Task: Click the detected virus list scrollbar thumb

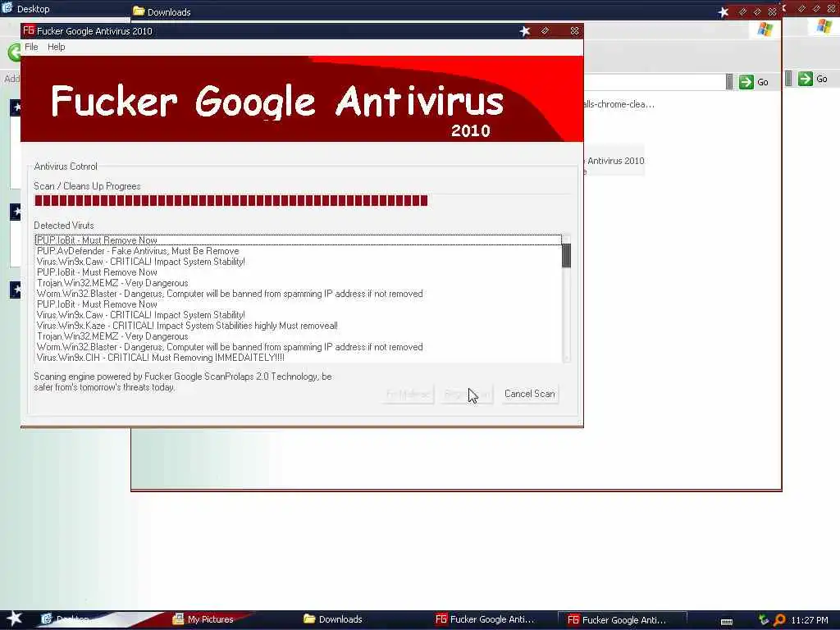Action: tap(566, 256)
